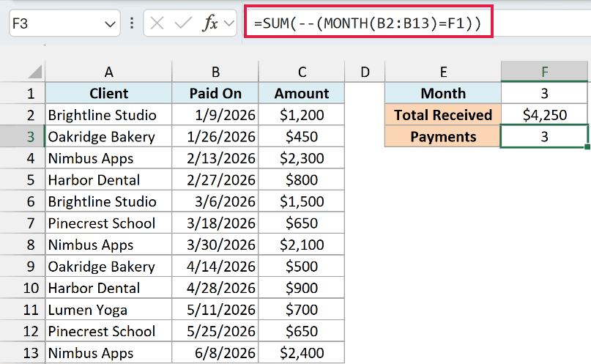Select date cell 3/6/2026
Viewport: 591px width, 364px height.
[x=215, y=201]
